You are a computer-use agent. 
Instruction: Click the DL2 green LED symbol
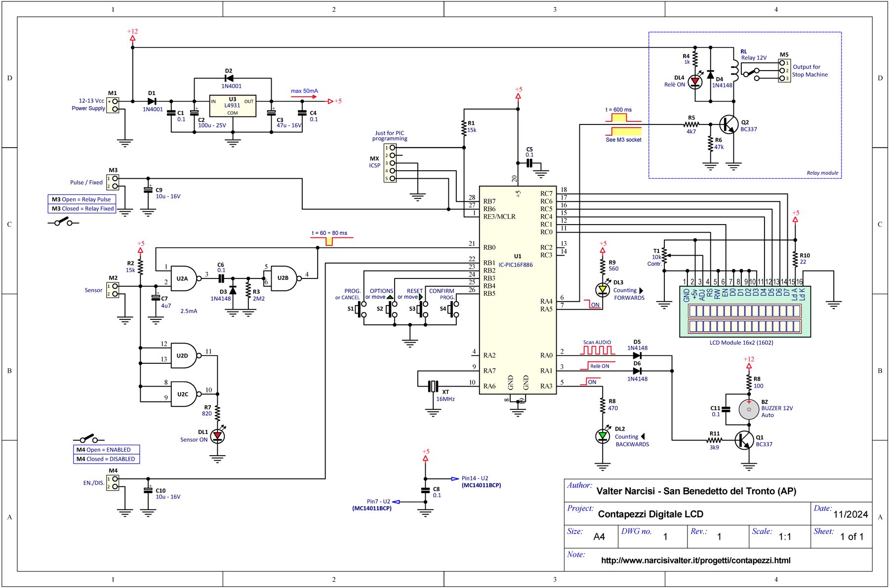coord(603,435)
